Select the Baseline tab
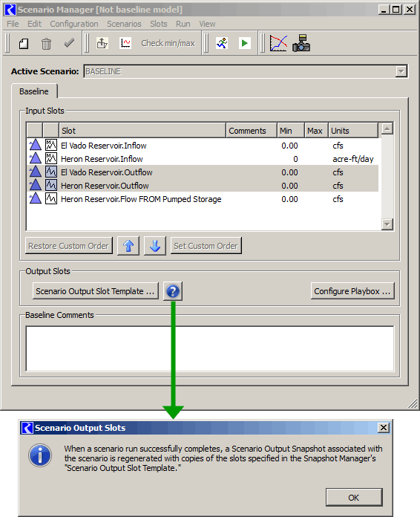The image size is (420, 517). (x=34, y=91)
